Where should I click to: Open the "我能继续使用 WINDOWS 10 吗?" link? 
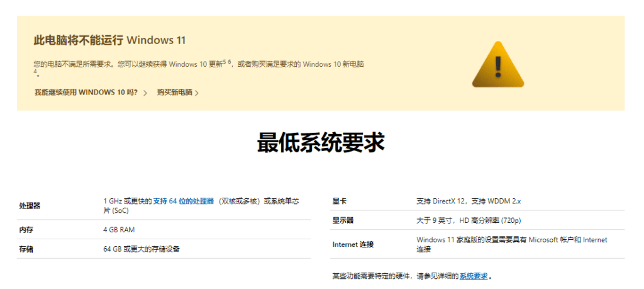86,93
